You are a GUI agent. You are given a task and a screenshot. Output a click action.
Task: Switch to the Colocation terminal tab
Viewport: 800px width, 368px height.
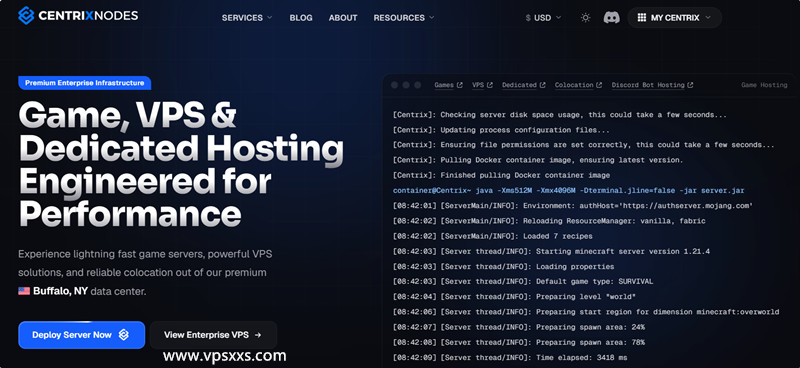tap(579, 85)
